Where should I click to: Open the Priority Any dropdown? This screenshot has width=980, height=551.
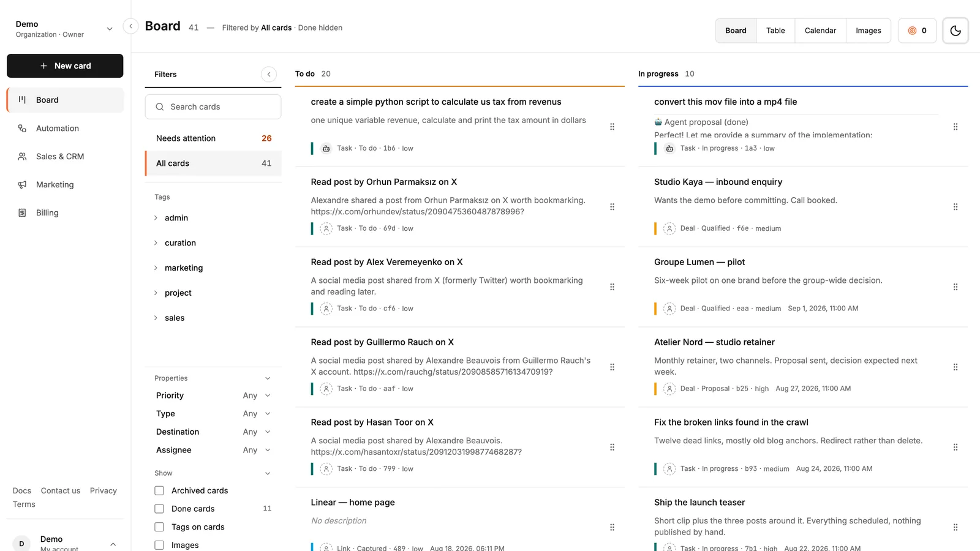click(257, 395)
